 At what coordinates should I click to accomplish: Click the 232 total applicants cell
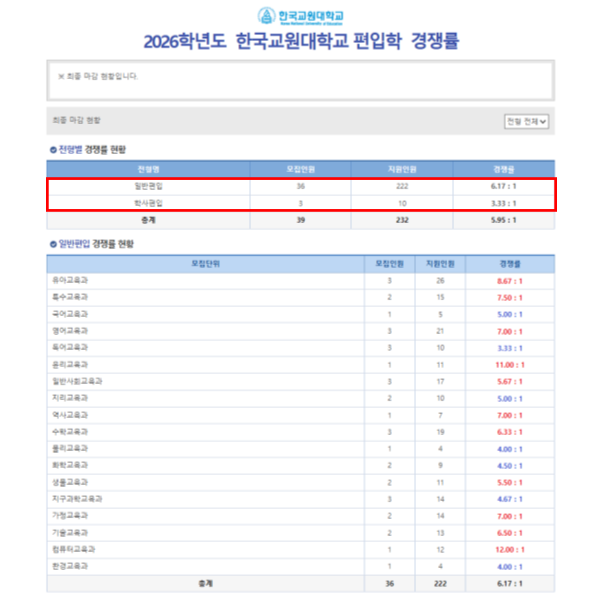(x=402, y=220)
